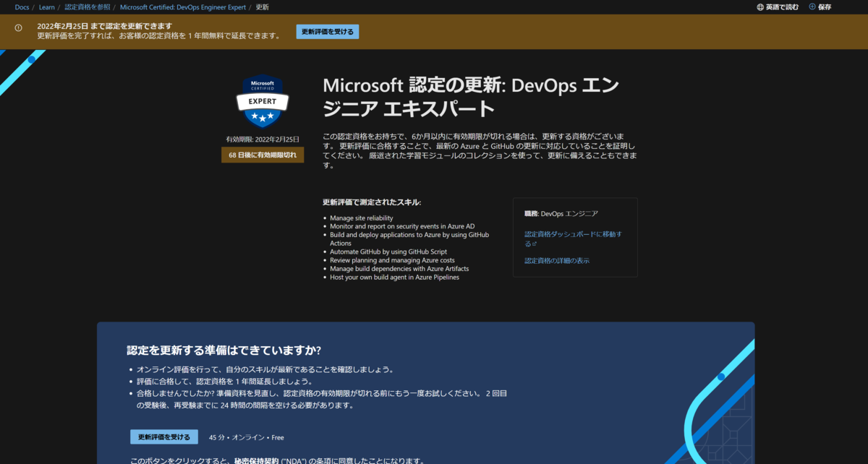Open the Learn breadcrumb link

click(x=47, y=7)
